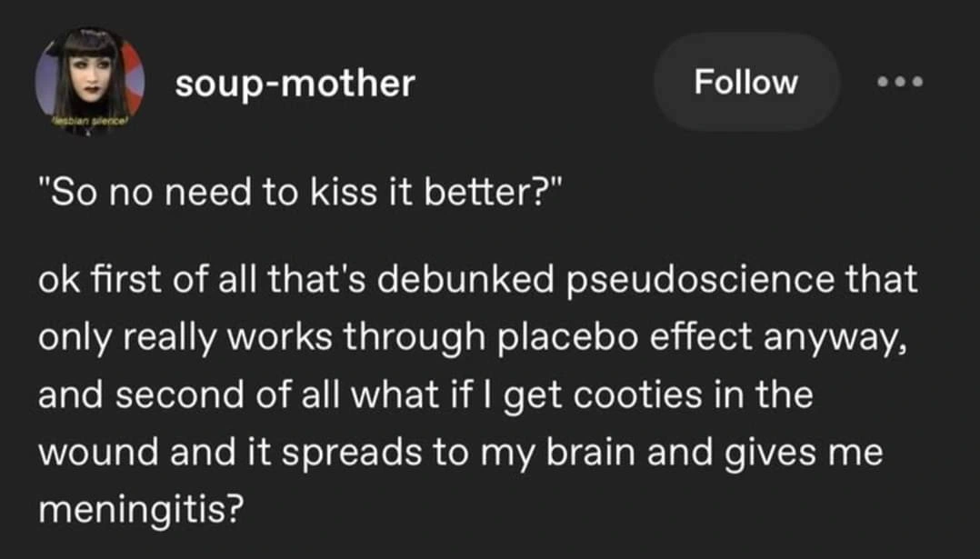Follow the soup-mother blog

[745, 82]
